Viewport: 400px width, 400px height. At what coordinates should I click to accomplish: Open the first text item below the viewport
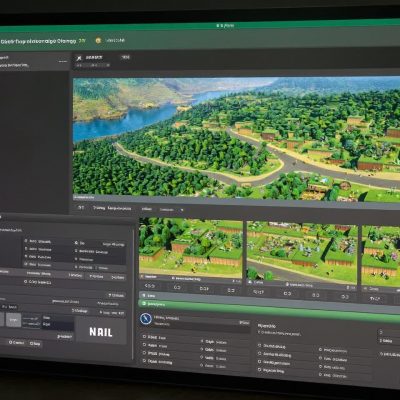tap(112, 208)
